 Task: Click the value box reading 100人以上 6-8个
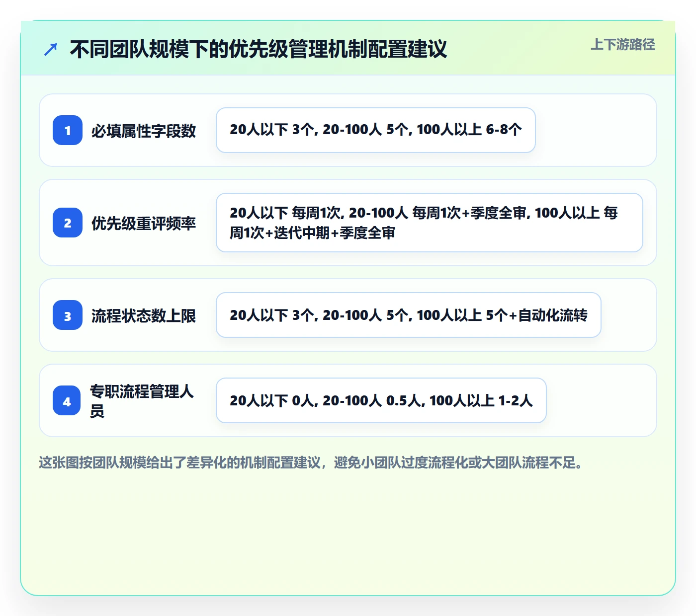coord(376,130)
